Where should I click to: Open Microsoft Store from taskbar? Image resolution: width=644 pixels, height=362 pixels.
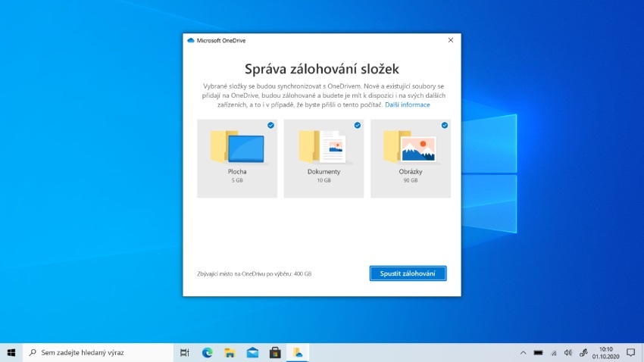(275, 353)
